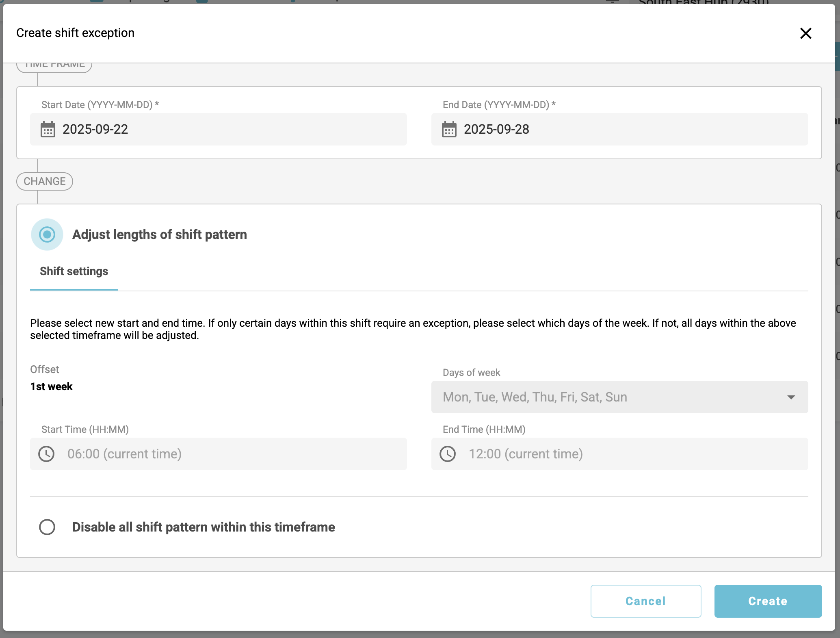Select Disable all shift pattern radio button
This screenshot has height=638, width=840.
(47, 527)
